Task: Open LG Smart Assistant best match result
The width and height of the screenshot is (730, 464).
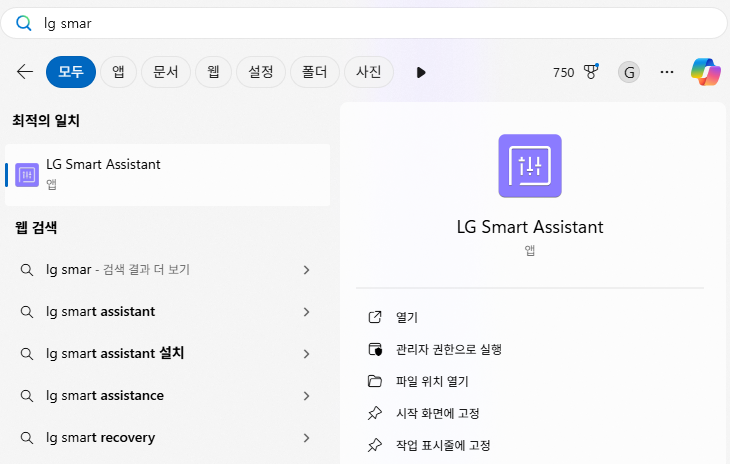Action: tap(168, 175)
